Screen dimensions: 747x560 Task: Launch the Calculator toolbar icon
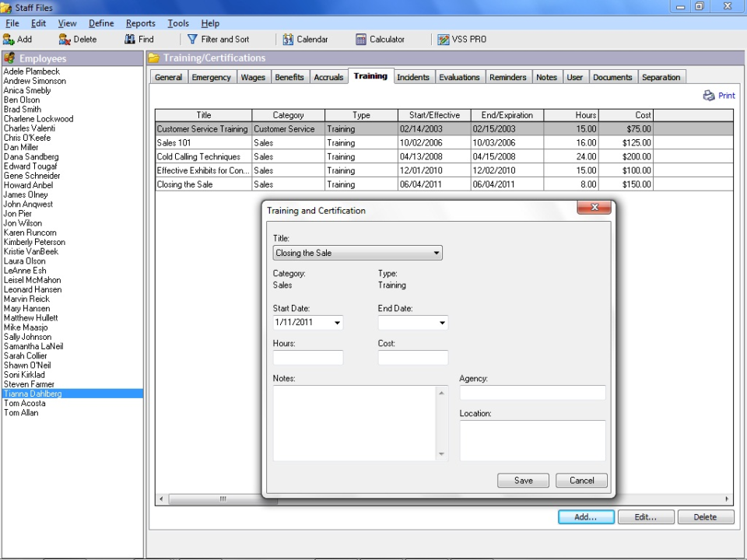tap(361, 39)
